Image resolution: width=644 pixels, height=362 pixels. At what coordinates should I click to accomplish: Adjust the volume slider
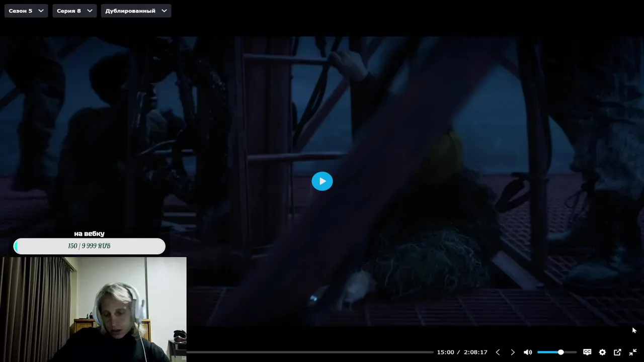point(556,352)
